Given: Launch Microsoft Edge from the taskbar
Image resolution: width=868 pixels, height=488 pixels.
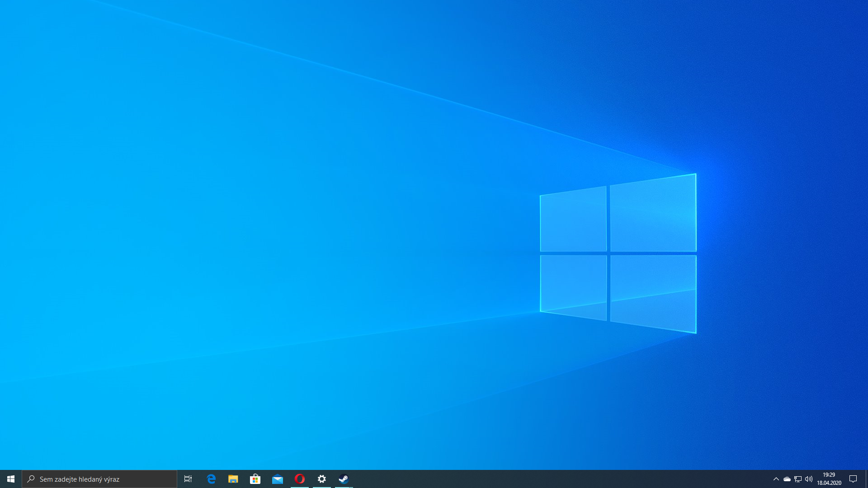Looking at the screenshot, I should [211, 479].
